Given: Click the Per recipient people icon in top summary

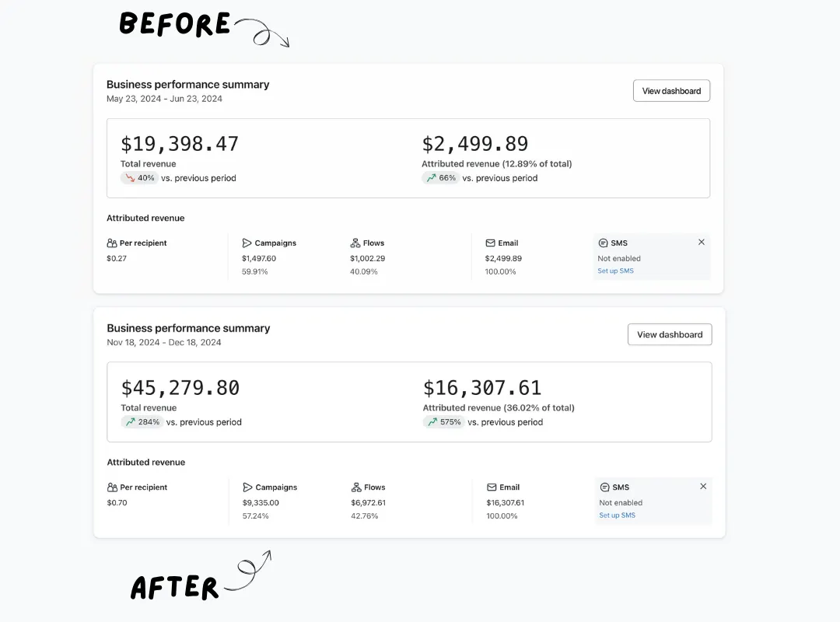Looking at the screenshot, I should pyautogui.click(x=111, y=243).
